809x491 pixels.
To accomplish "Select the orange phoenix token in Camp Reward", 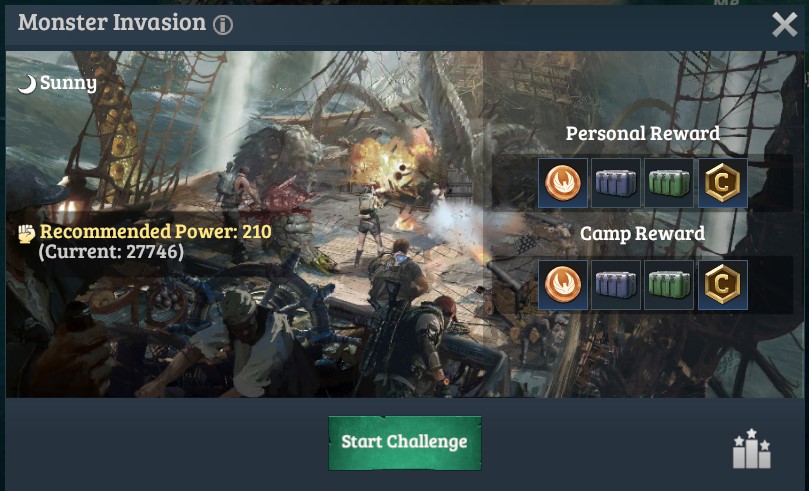I will pos(563,285).
